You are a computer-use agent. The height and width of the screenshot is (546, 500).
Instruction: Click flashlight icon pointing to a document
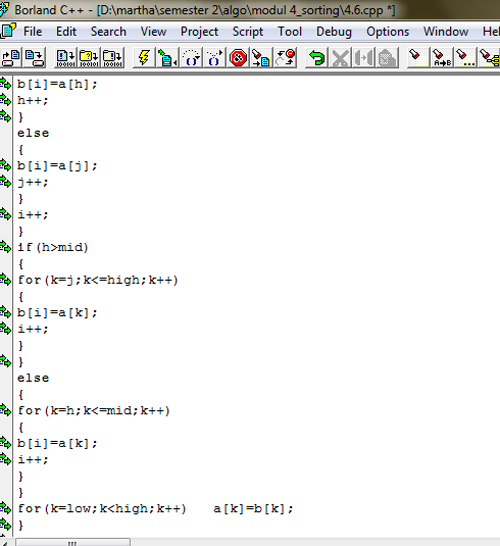pos(261,57)
